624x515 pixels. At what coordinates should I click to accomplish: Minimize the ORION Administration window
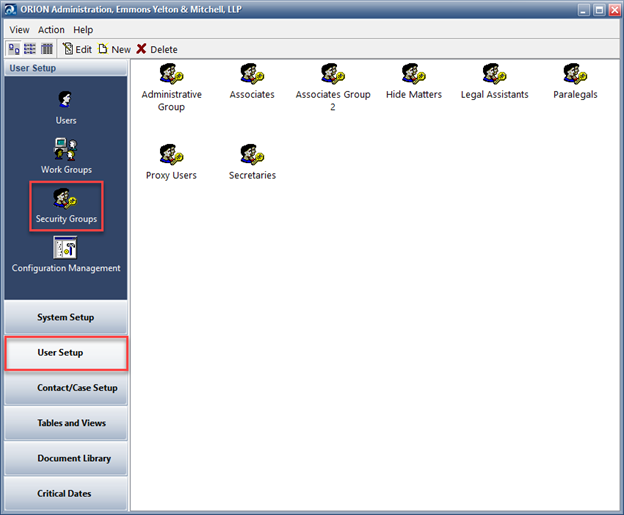pos(583,10)
